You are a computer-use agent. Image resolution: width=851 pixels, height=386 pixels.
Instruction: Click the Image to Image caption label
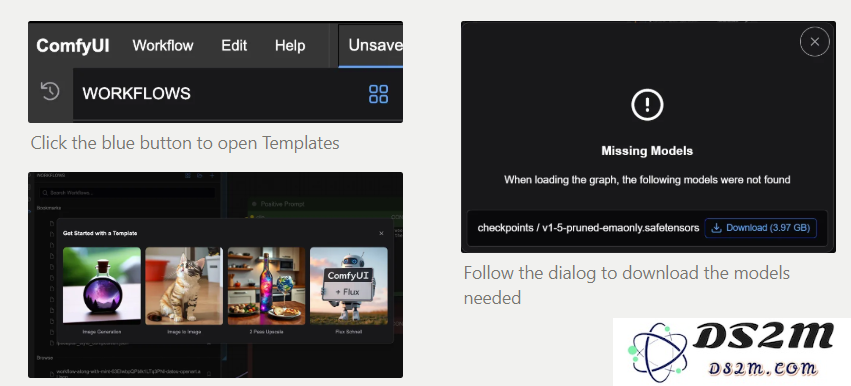pos(184,331)
